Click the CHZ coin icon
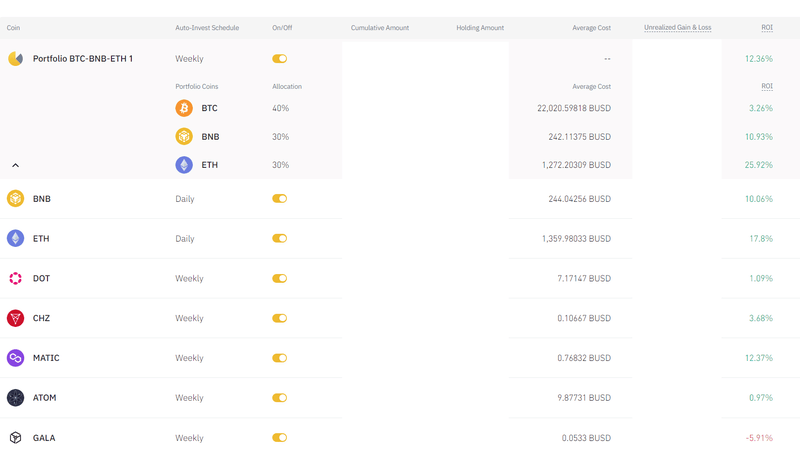Viewport: 800px width, 455px height. 15,318
